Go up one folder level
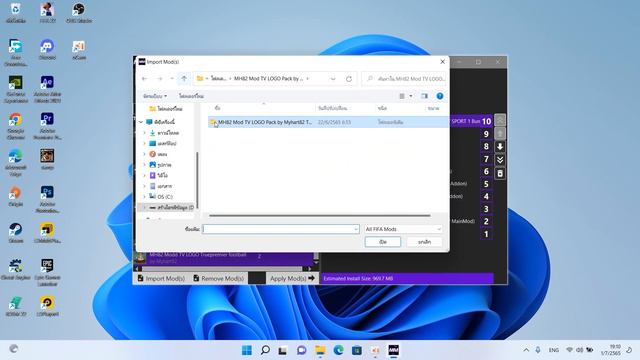This screenshot has height=360, width=640. click(x=184, y=78)
